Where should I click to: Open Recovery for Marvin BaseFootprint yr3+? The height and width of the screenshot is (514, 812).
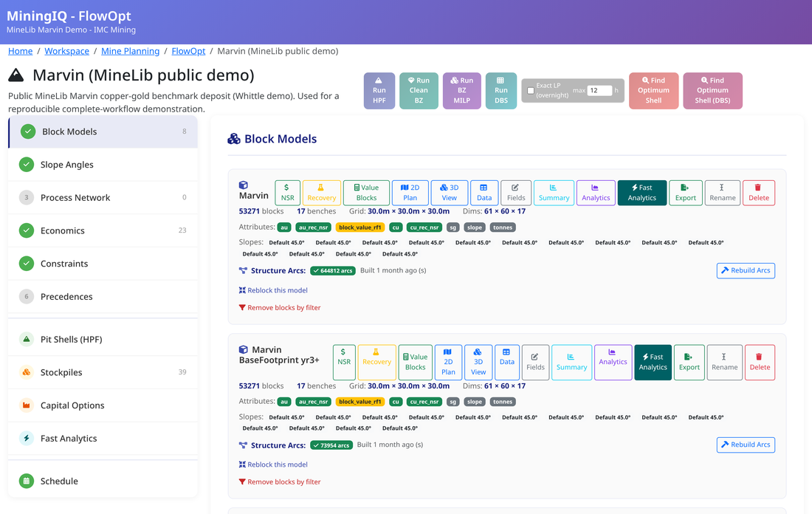376,362
